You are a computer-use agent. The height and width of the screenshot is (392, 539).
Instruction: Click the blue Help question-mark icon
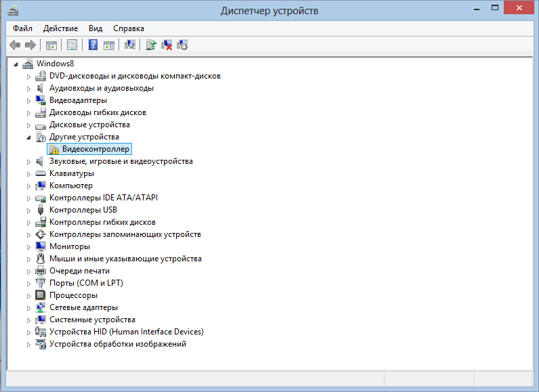point(93,45)
